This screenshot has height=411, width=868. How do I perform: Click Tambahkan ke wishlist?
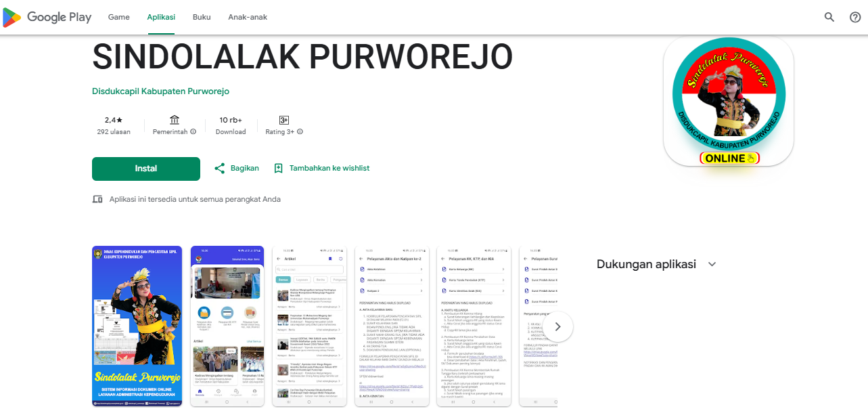pyautogui.click(x=321, y=168)
